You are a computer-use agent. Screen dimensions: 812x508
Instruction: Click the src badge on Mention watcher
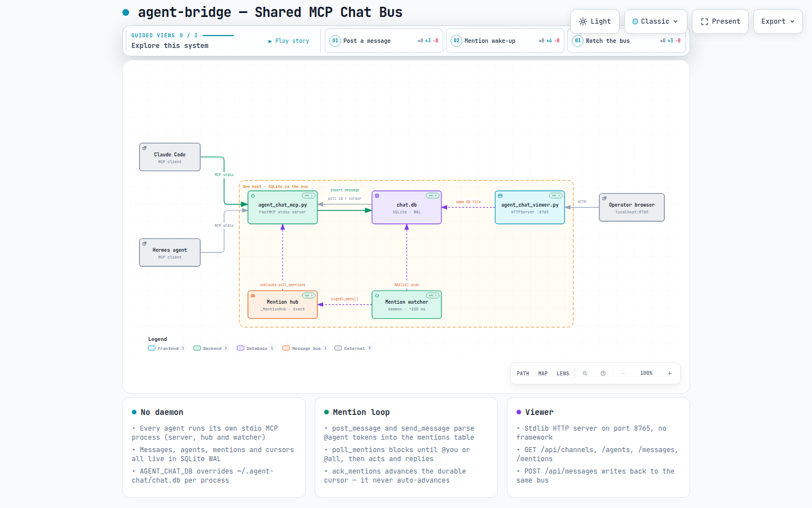tap(433, 295)
